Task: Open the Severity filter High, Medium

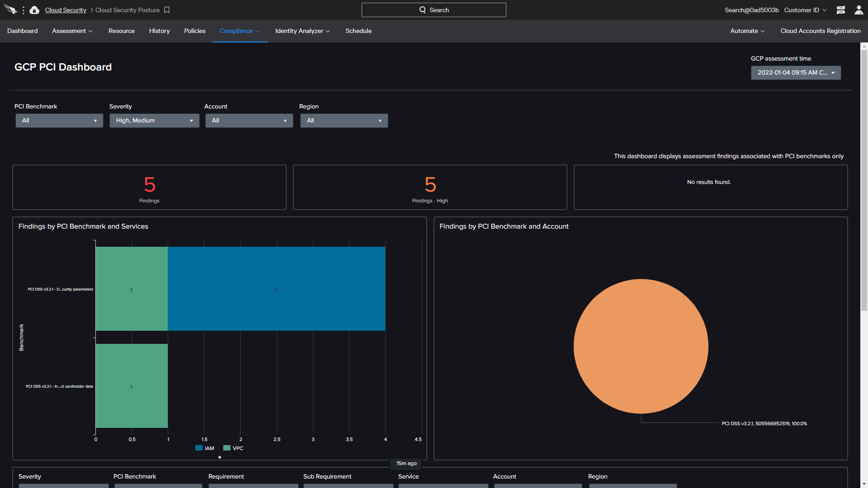Action: 154,121
